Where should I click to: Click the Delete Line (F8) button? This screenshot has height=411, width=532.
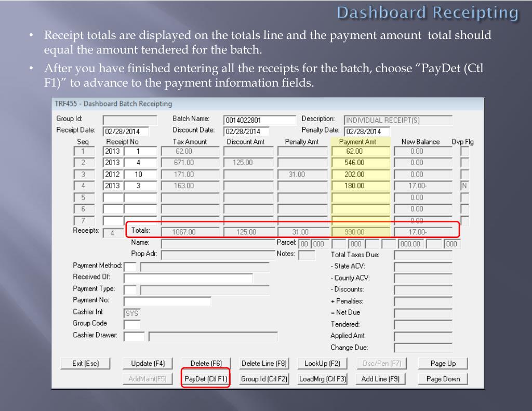pos(264,364)
